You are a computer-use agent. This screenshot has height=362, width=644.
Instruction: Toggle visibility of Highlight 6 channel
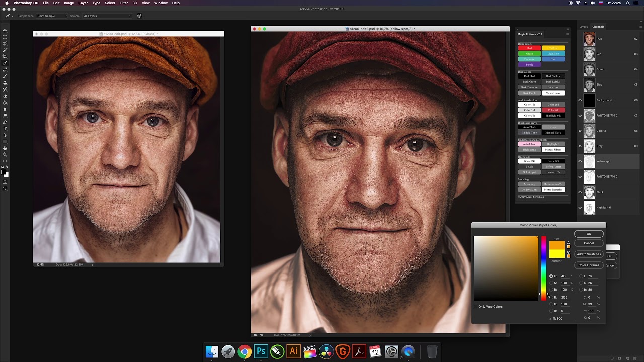click(580, 207)
